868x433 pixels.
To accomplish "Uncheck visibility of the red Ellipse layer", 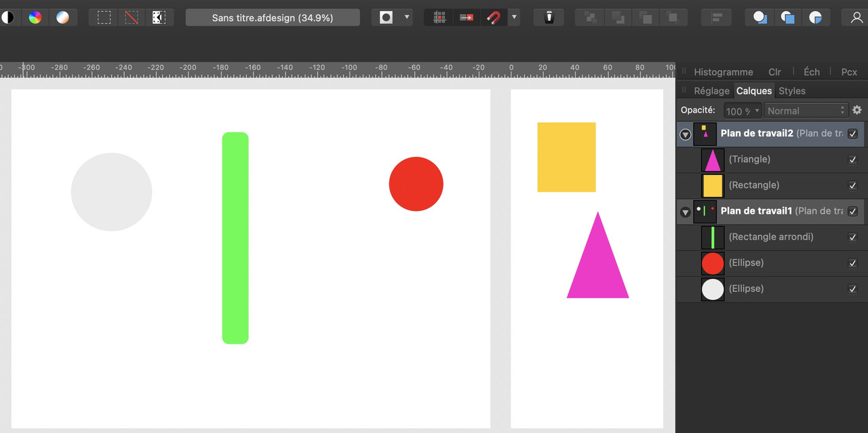I will click(853, 263).
